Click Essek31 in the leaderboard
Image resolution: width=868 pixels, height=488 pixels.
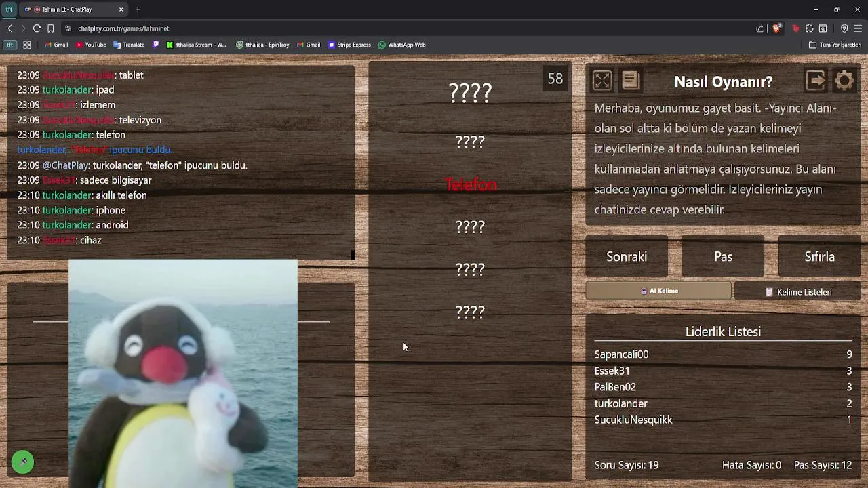coord(612,371)
